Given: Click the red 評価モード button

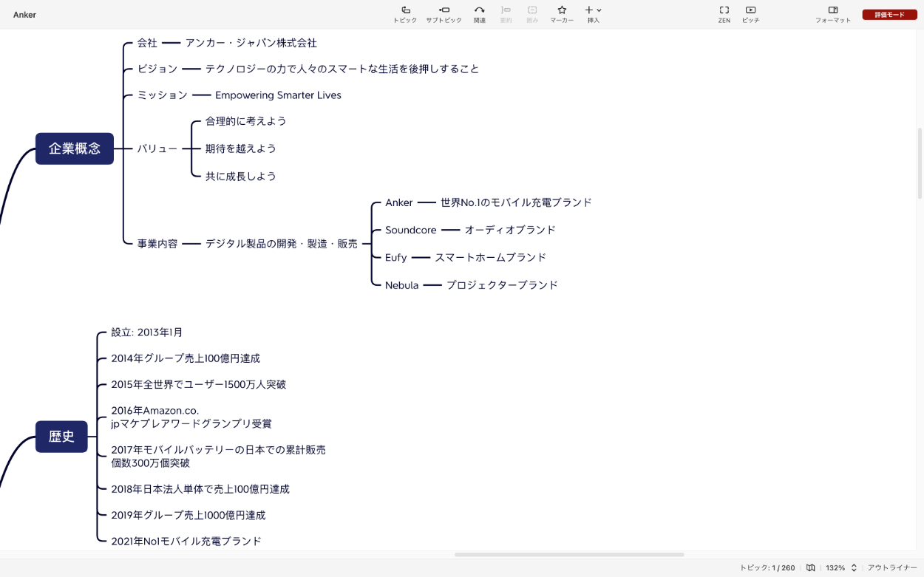Looking at the screenshot, I should pos(889,15).
